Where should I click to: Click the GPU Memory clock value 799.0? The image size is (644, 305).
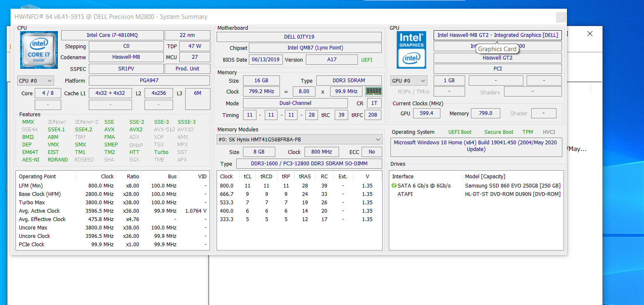coord(486,113)
